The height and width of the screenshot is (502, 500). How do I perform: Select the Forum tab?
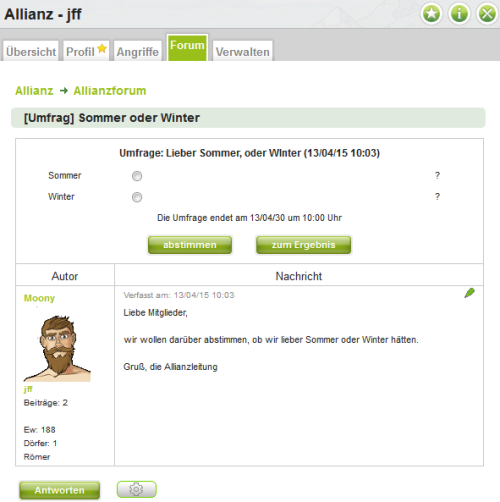187,48
